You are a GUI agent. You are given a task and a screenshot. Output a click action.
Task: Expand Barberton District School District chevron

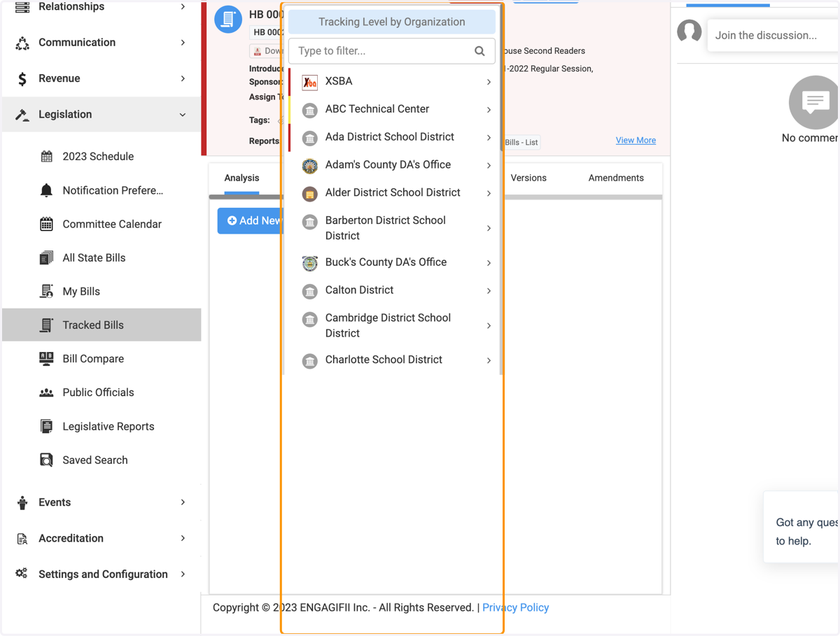489,228
